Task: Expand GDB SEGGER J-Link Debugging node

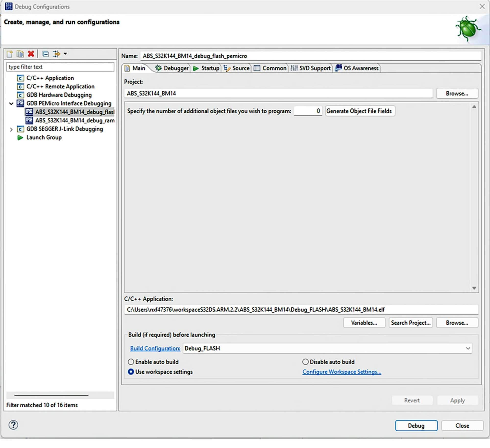Action: 11,129
